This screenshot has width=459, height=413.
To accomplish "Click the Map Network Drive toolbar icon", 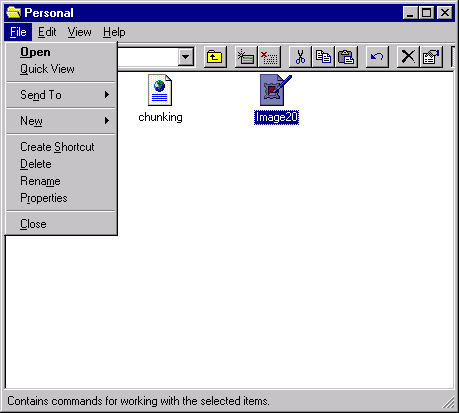I will click(246, 57).
